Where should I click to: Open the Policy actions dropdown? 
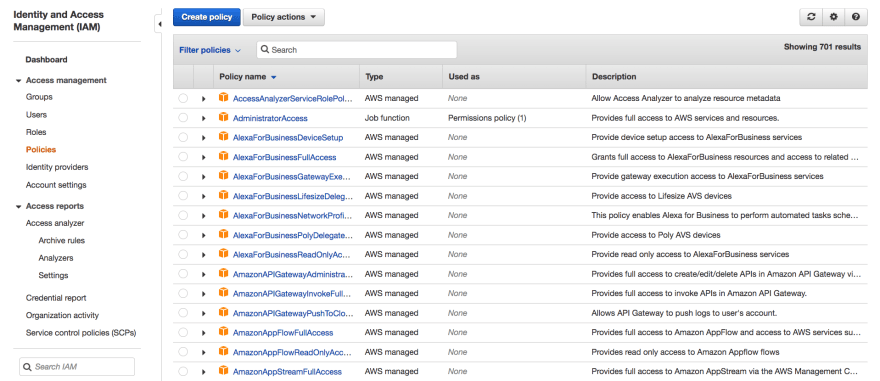click(x=283, y=17)
